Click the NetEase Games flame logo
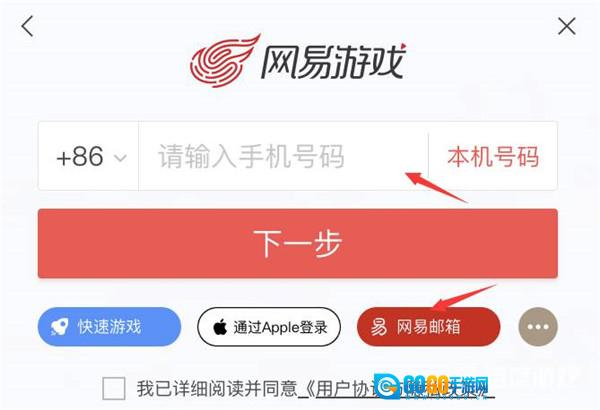600x410 pixels. [225, 60]
